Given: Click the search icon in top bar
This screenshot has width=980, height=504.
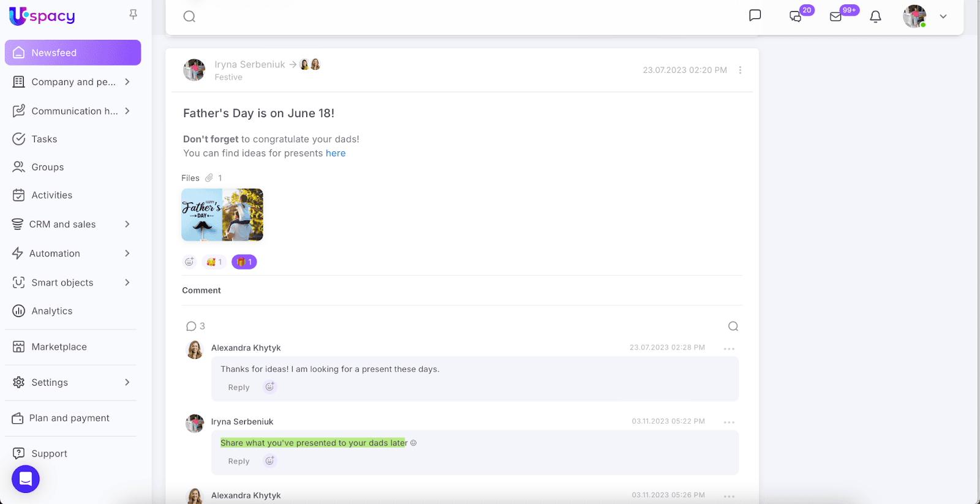Looking at the screenshot, I should [189, 17].
